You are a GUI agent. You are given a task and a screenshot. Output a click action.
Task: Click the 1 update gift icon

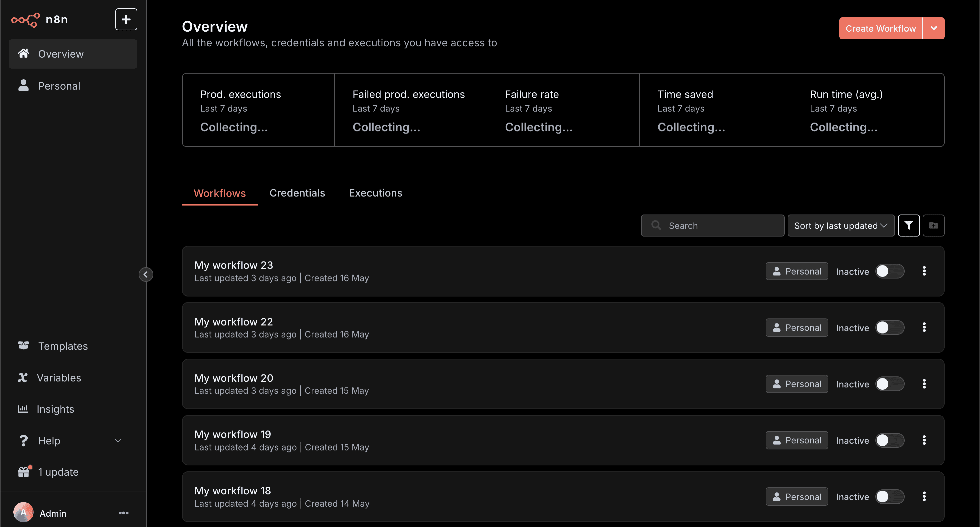24,472
